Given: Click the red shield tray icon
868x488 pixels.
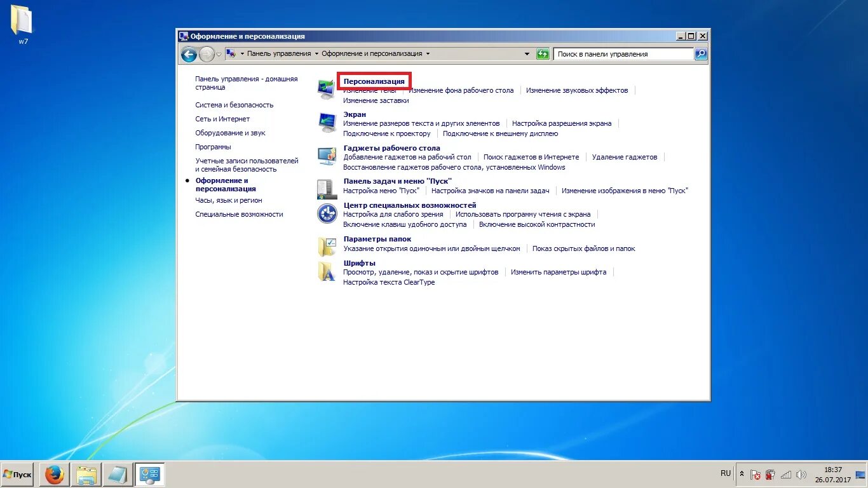Looking at the screenshot, I should (x=771, y=475).
